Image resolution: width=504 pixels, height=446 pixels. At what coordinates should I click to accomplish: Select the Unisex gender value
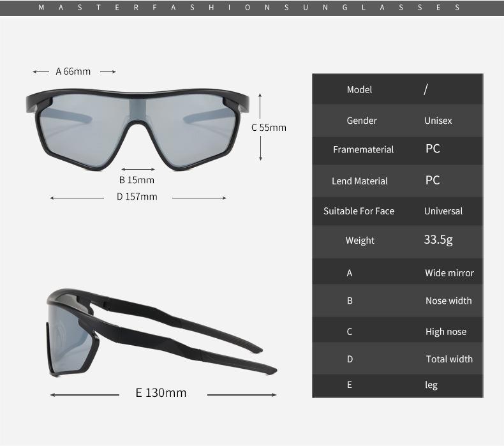(x=438, y=121)
